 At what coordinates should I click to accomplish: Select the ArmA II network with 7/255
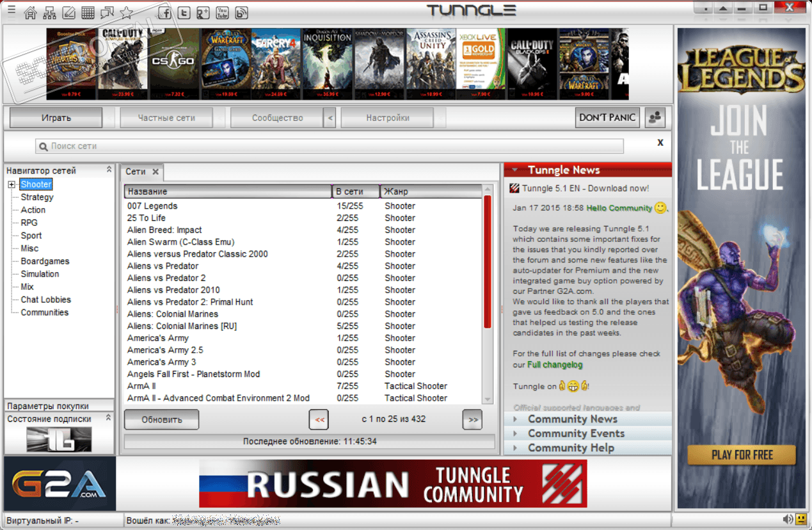303,386
